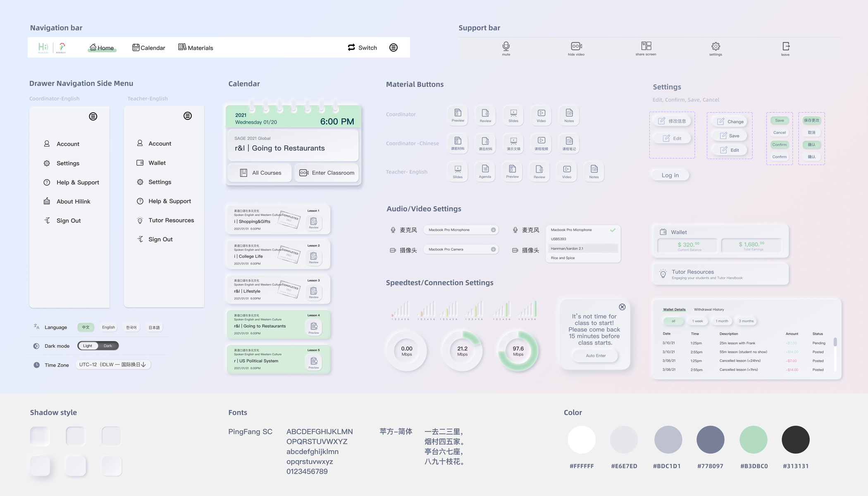The image size is (868, 496).
Task: Switch dark mode toggle to Dark
Action: tap(108, 346)
